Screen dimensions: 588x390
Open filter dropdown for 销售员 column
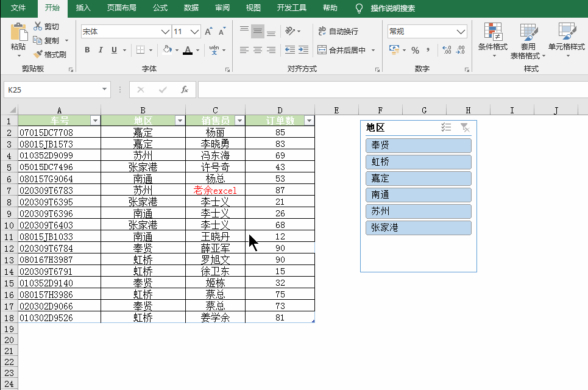pos(239,121)
